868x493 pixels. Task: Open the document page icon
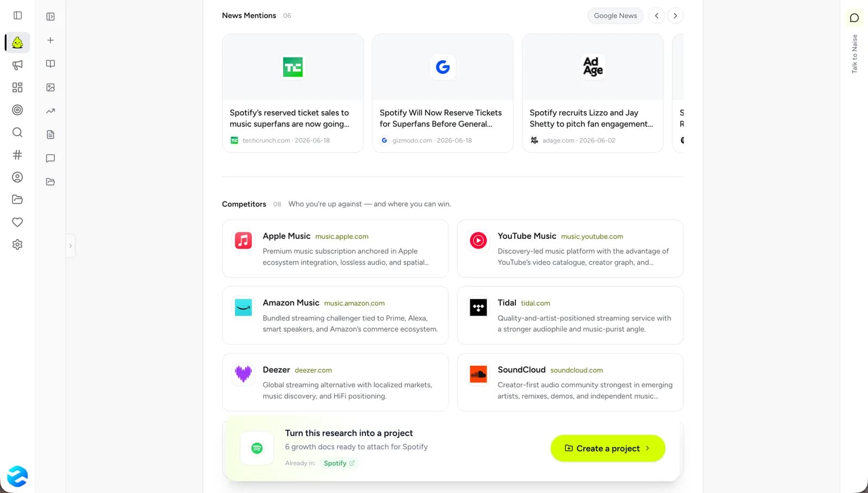[50, 135]
